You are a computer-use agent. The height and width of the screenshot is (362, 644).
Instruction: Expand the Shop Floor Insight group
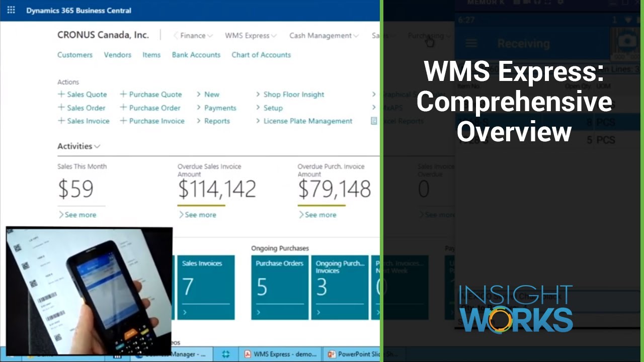[x=290, y=95]
